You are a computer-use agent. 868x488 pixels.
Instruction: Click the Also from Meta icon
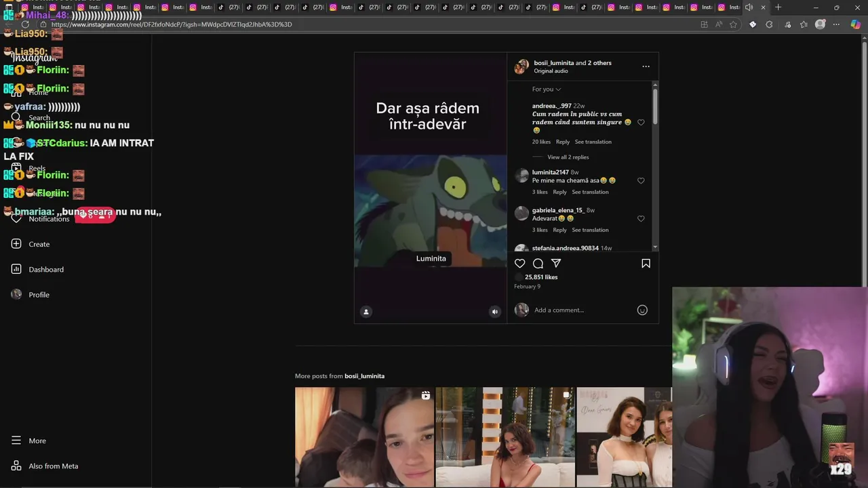click(16, 466)
